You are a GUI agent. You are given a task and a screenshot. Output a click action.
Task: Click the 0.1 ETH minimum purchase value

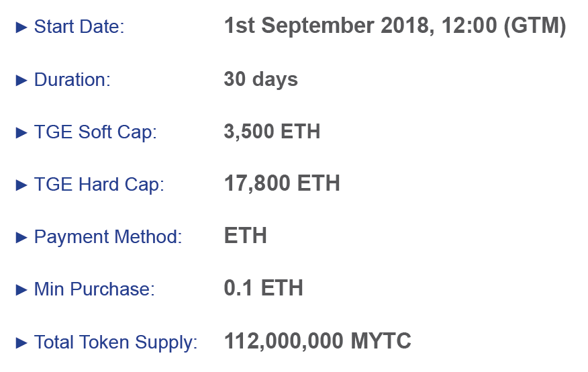[x=263, y=288]
